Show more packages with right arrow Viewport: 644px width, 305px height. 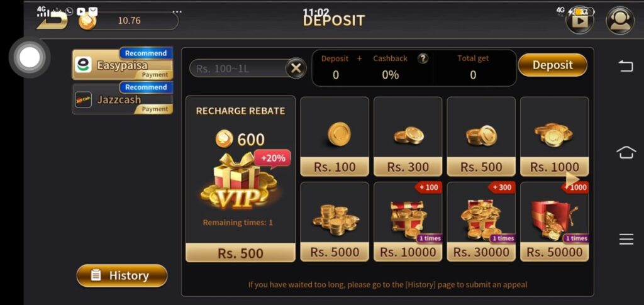[572, 179]
